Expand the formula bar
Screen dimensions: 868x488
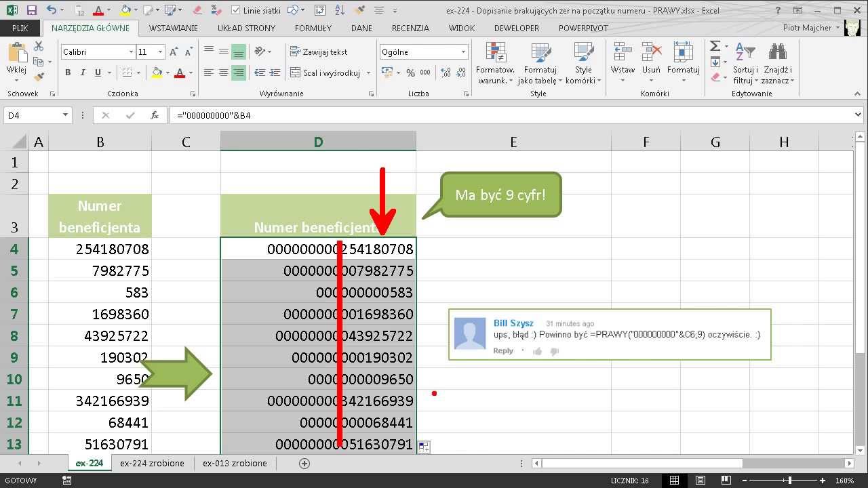coord(859,115)
